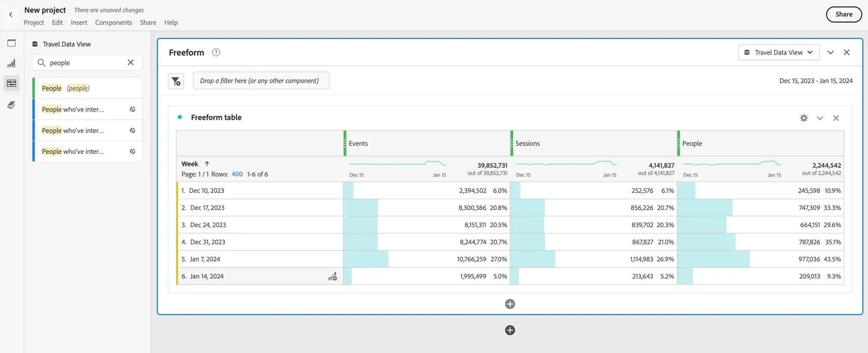Viewport: 868px width, 353px height.
Task: Open the Help menu
Action: click(171, 23)
